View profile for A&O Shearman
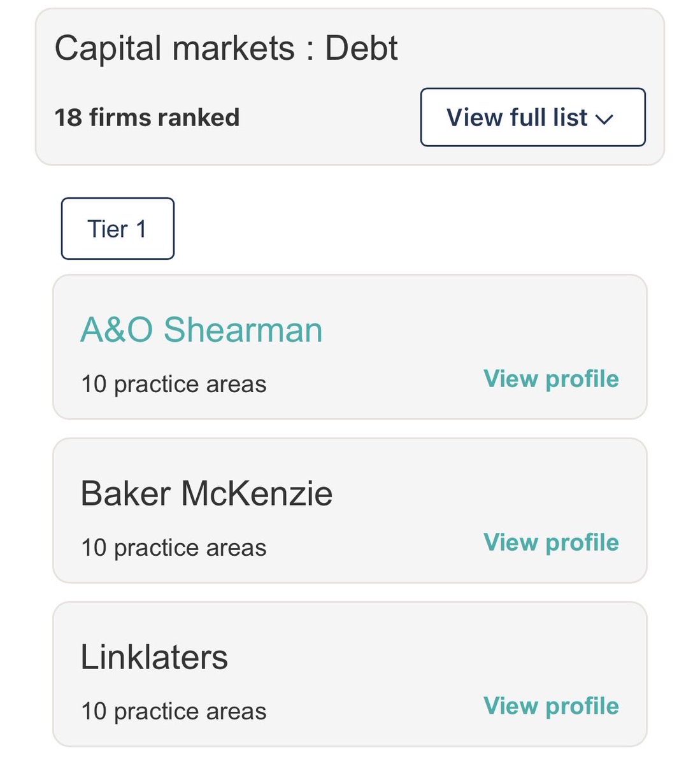 coord(551,378)
